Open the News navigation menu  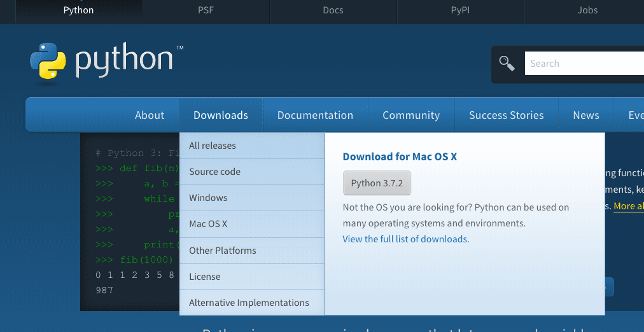tap(585, 115)
